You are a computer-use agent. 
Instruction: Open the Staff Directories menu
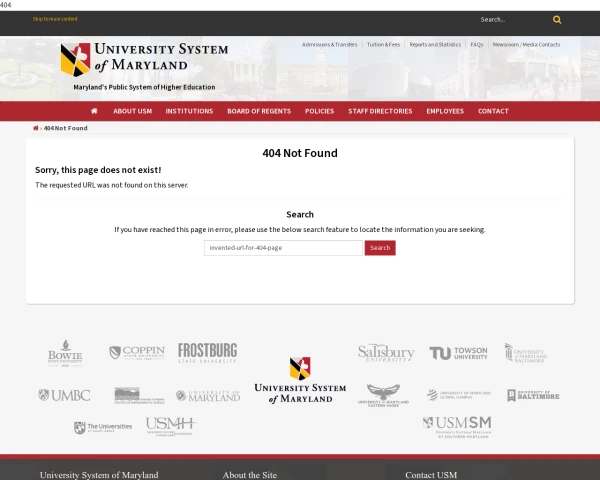380,111
